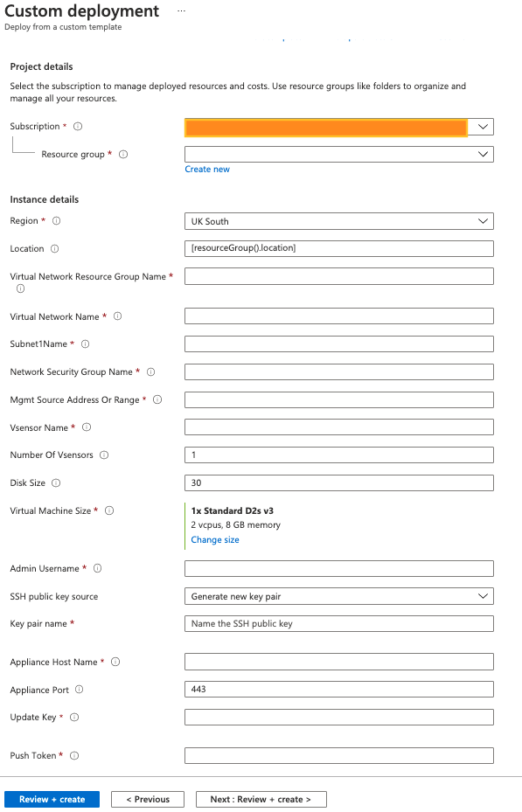Click info icon next to Update Key
Image resolution: width=522 pixels, height=812 pixels.
[x=74, y=718]
